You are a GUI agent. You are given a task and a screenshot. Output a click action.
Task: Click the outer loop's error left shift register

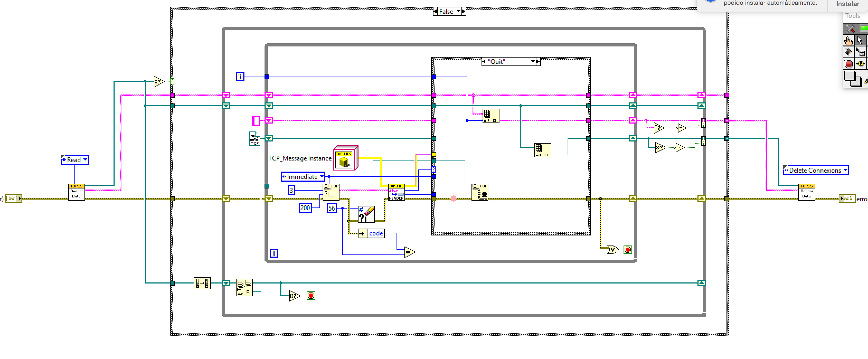pos(226,199)
